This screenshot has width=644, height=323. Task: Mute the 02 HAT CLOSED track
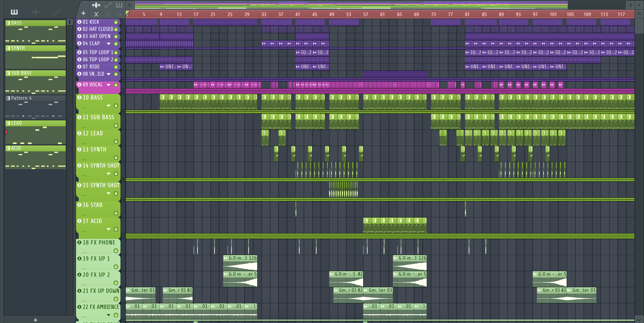(x=116, y=29)
